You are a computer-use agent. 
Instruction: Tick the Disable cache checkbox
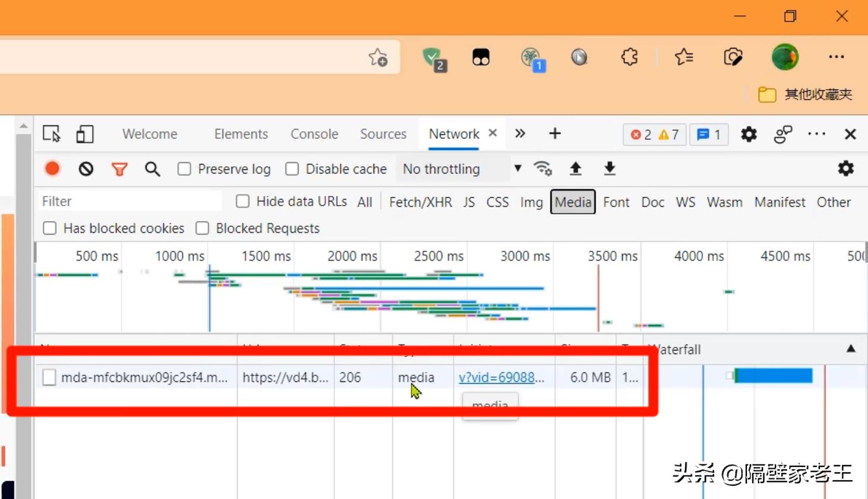point(292,169)
